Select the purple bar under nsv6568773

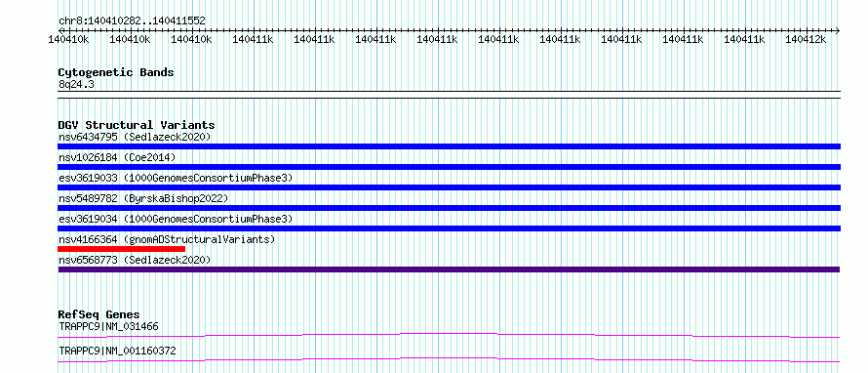(449, 269)
